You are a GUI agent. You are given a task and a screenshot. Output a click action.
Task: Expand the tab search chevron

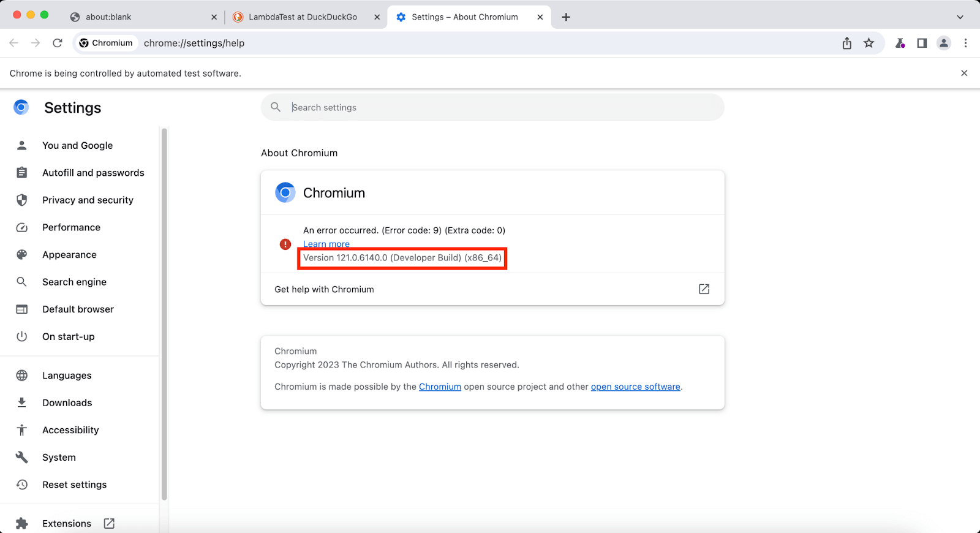tap(960, 17)
